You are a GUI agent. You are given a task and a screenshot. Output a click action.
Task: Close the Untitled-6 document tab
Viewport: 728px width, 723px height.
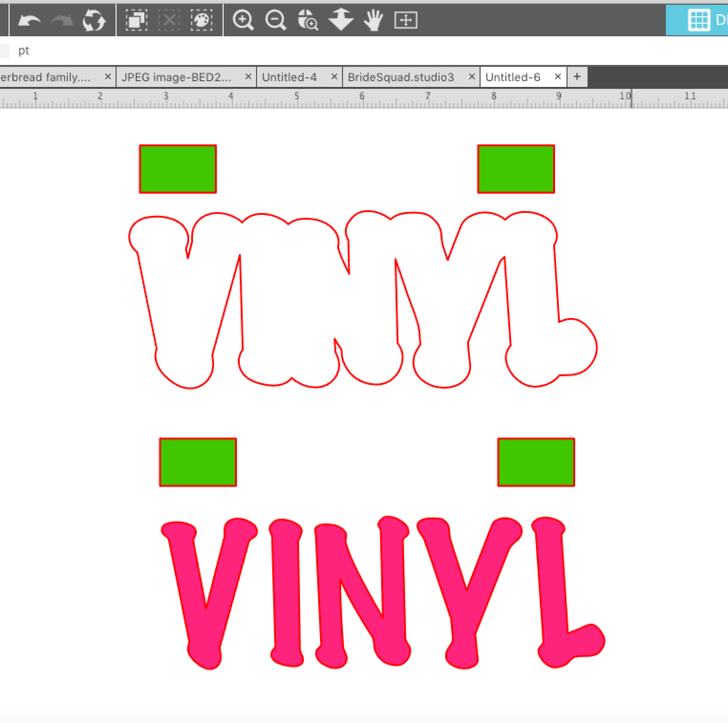click(x=558, y=76)
